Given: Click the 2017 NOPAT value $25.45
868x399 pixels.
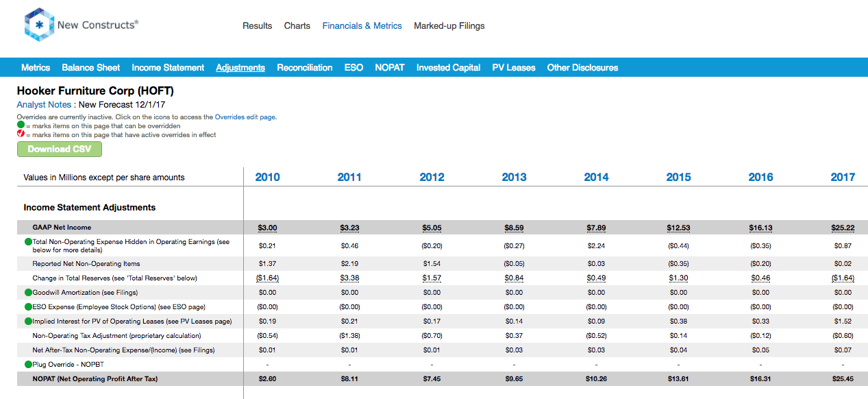Looking at the screenshot, I should pyautogui.click(x=843, y=378).
